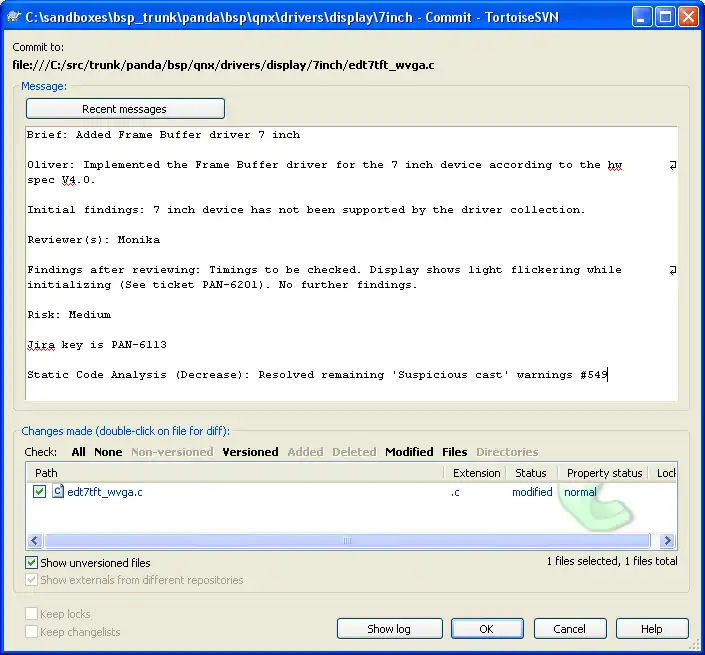Image resolution: width=705 pixels, height=655 pixels.
Task: Click the Added check filter
Action: [305, 452]
